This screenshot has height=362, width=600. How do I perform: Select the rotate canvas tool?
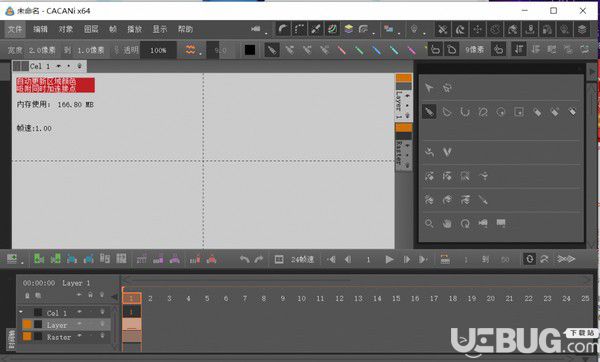point(465,223)
